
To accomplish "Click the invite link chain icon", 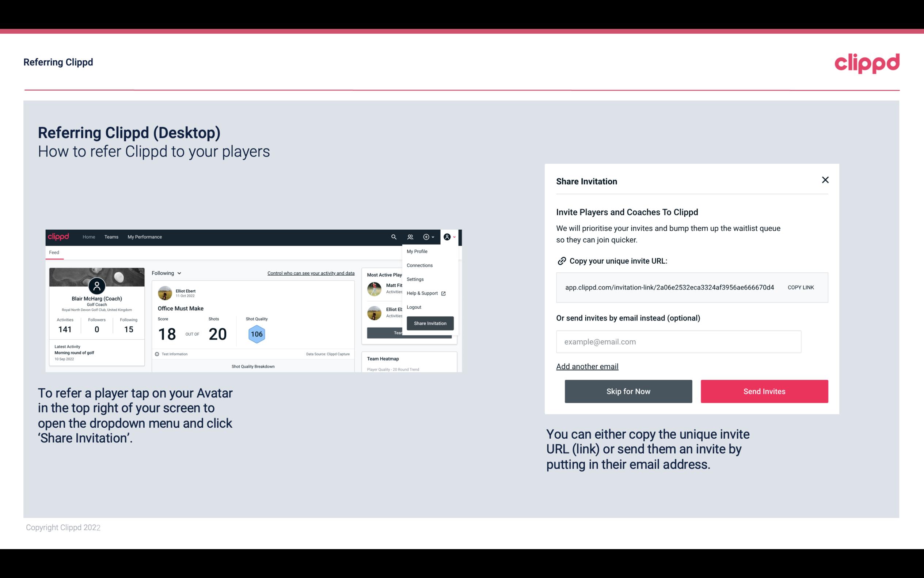I will [561, 261].
